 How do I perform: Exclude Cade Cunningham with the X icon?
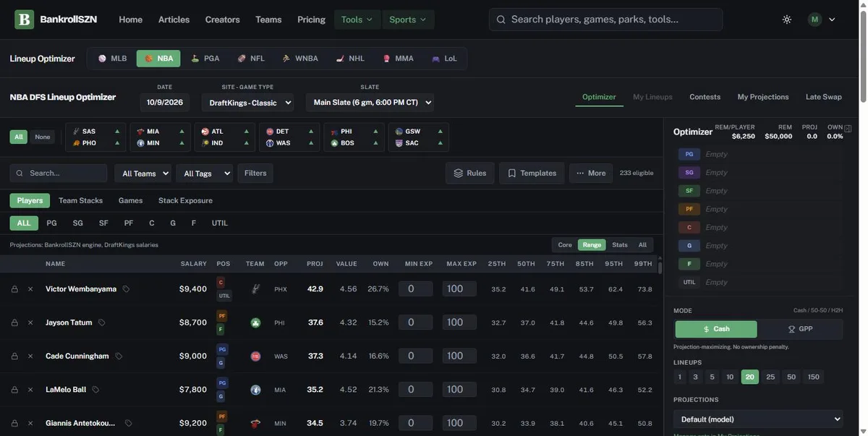coord(30,356)
